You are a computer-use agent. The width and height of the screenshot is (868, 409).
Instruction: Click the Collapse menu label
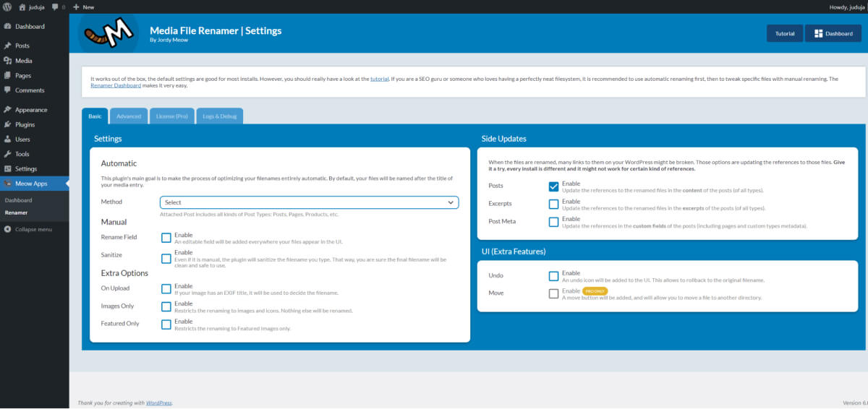tap(34, 229)
